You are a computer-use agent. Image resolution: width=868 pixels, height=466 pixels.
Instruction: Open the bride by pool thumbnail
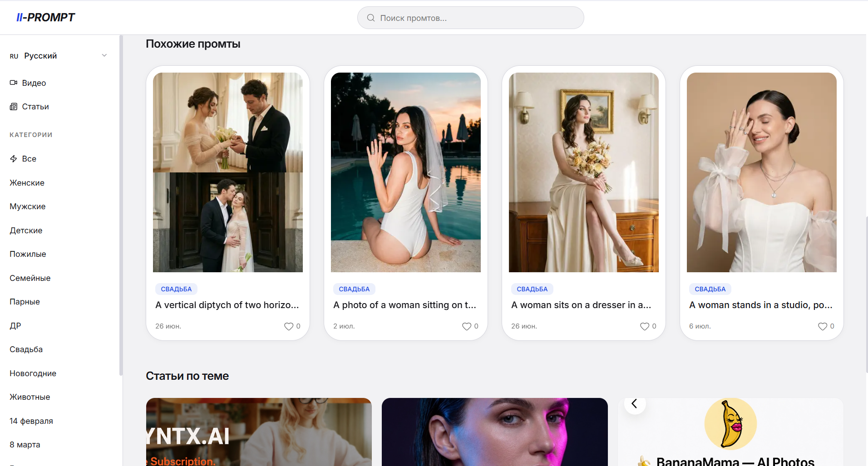click(x=406, y=172)
